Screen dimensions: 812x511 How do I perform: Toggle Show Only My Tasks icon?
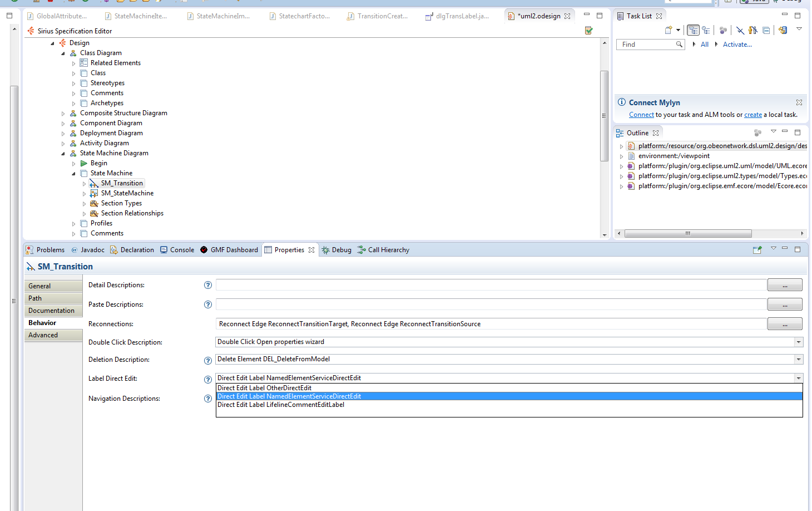tap(753, 30)
